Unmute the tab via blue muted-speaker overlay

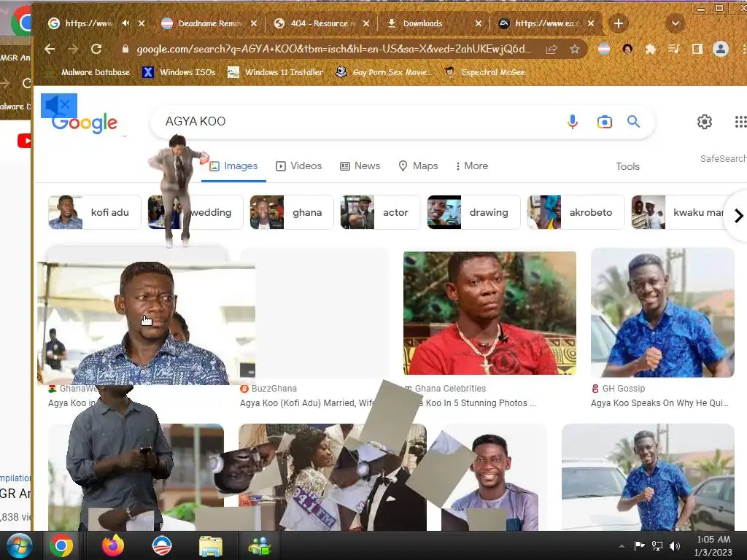59,105
